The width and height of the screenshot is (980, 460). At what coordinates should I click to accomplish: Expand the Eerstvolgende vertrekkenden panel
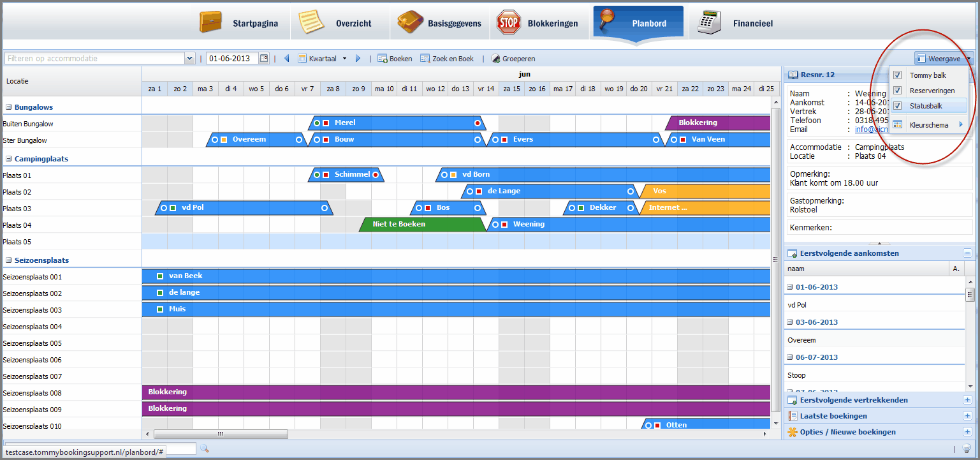pos(967,400)
